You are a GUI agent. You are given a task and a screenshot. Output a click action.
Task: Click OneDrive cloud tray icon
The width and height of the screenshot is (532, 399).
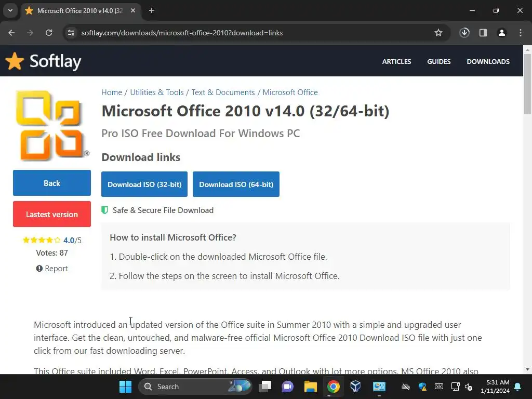[x=406, y=387]
